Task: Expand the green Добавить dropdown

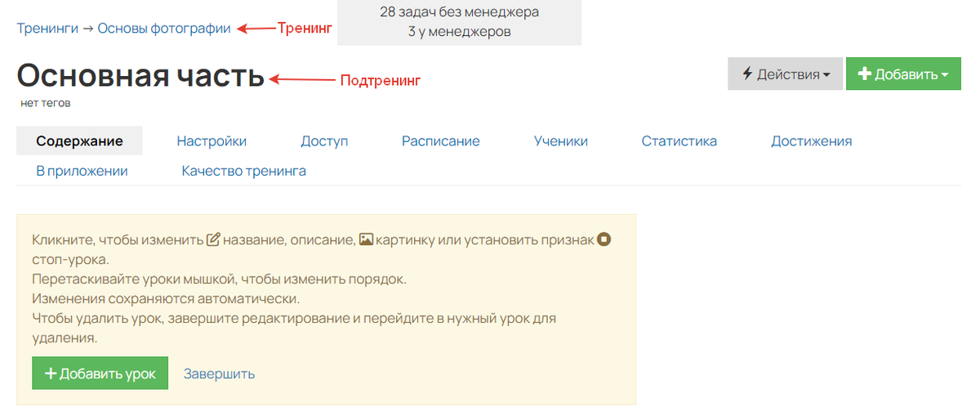Action: [x=903, y=74]
